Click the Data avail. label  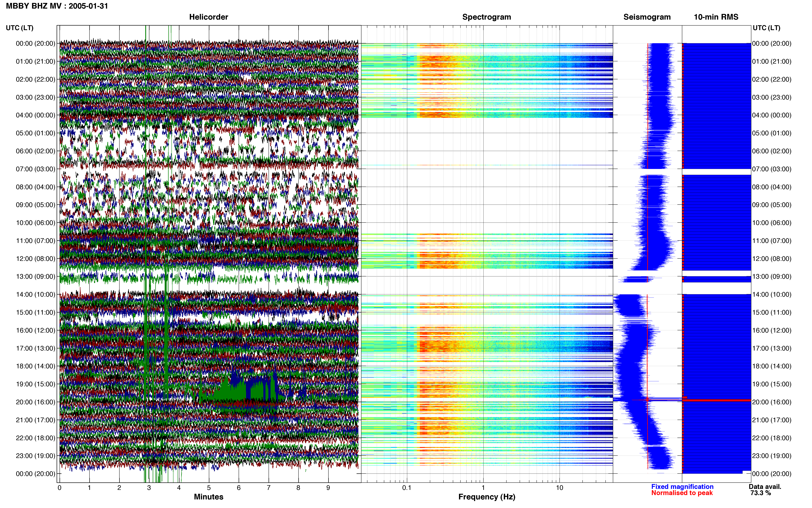765,486
